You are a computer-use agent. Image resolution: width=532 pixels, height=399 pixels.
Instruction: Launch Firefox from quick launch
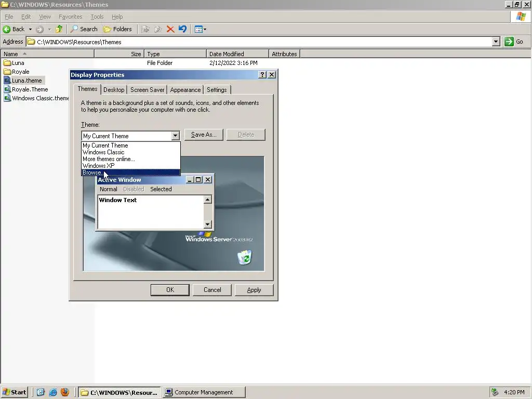pyautogui.click(x=65, y=392)
